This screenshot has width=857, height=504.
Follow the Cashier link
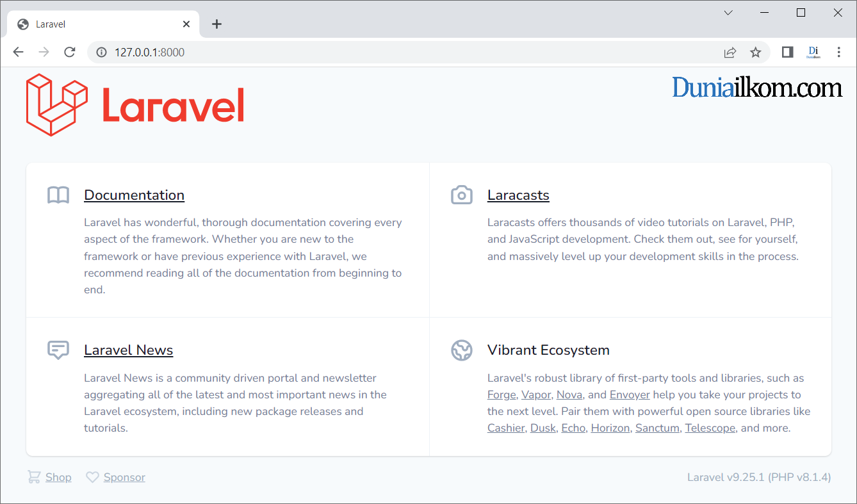[x=506, y=428]
